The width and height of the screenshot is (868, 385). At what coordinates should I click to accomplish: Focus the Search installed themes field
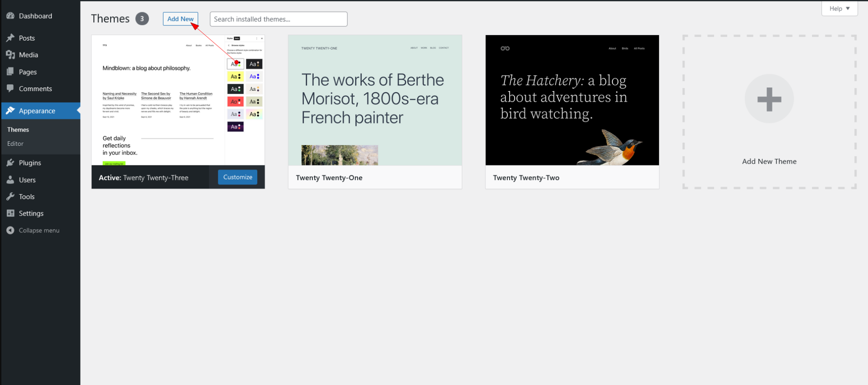pos(278,19)
